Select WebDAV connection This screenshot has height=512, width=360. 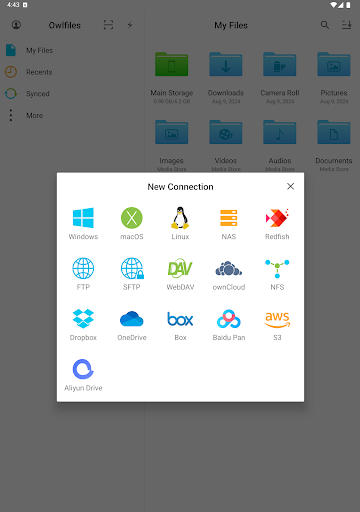point(180,273)
